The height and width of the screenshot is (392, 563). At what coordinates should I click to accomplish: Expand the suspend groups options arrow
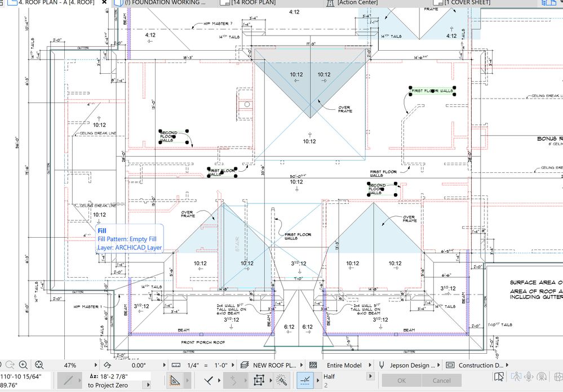tap(271, 381)
